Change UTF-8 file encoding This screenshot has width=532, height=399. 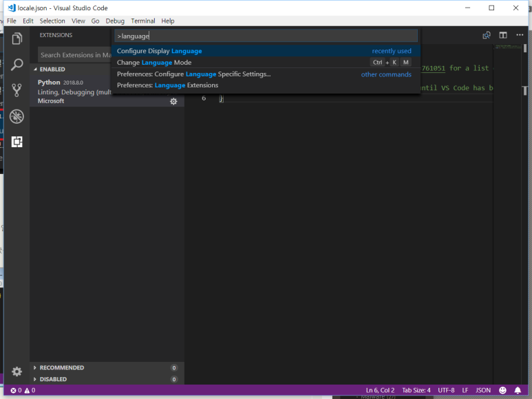(x=446, y=390)
